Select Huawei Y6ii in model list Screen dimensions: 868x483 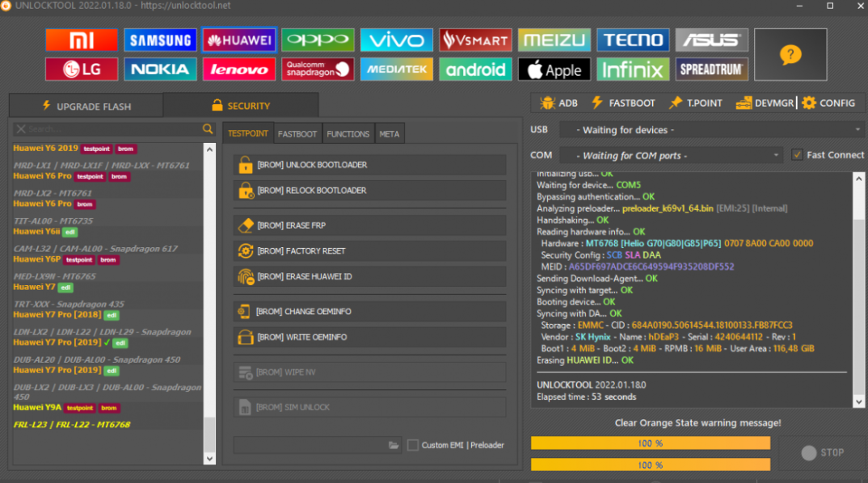[x=36, y=231]
